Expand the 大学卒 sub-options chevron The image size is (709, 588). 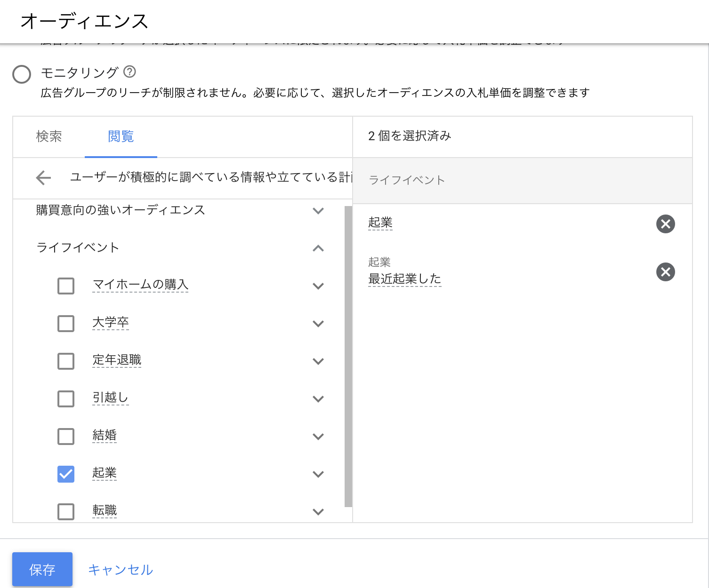tap(318, 324)
